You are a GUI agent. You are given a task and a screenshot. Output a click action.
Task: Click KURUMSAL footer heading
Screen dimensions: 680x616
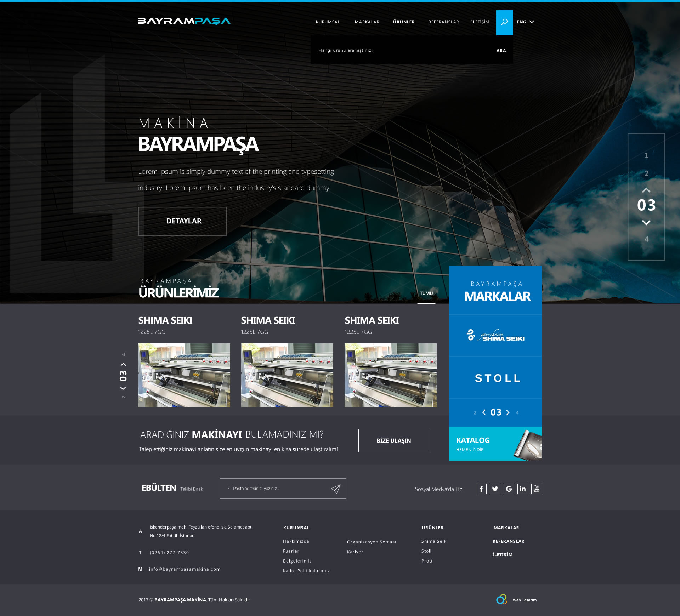pyautogui.click(x=296, y=528)
